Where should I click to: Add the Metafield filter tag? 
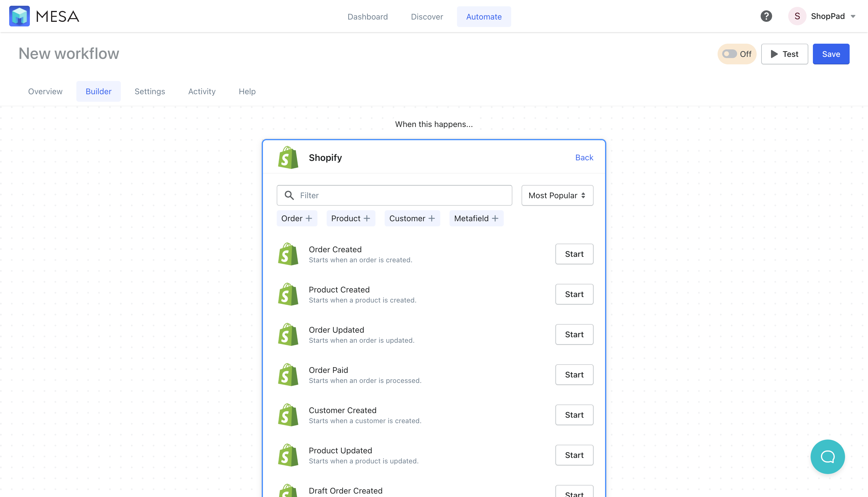476,218
